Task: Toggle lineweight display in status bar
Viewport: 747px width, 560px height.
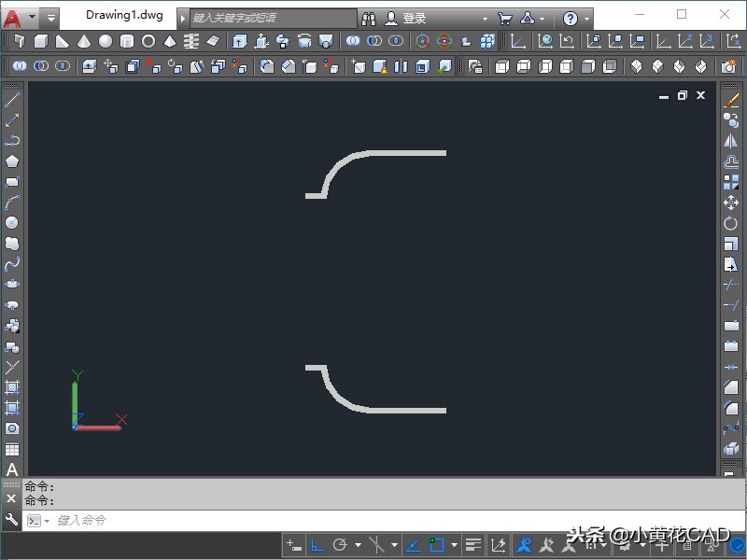Action: [x=473, y=544]
